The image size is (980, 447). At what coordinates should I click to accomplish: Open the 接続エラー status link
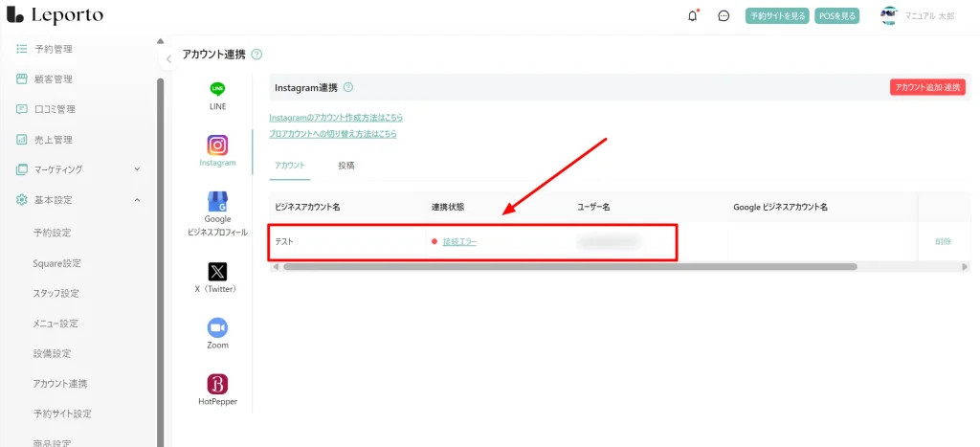click(459, 242)
